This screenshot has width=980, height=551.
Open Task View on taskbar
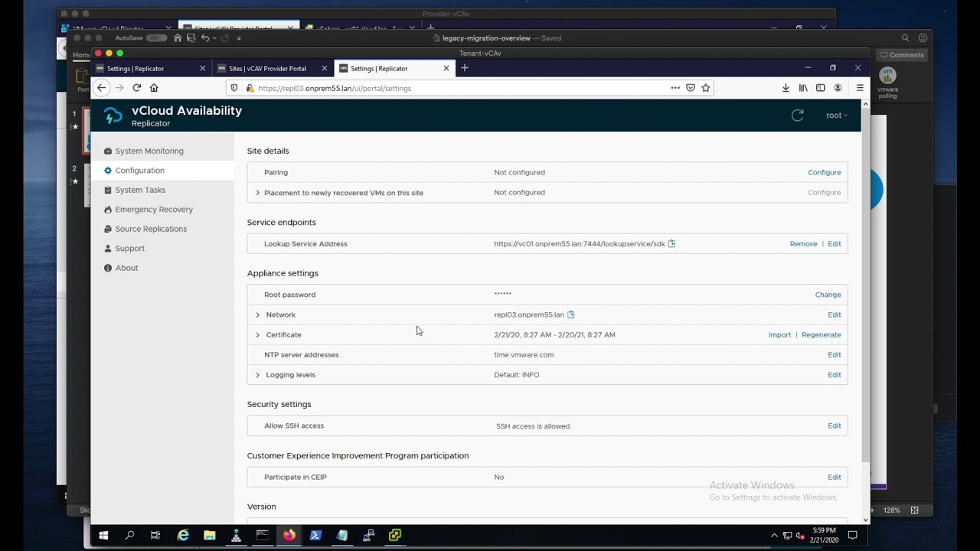tap(155, 536)
